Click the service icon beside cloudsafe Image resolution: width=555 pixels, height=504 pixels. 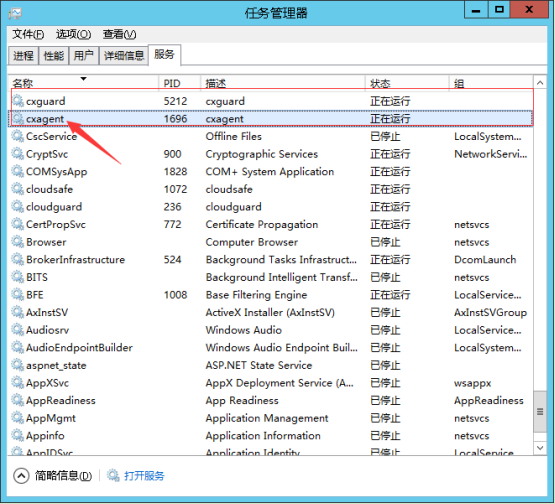click(x=17, y=189)
